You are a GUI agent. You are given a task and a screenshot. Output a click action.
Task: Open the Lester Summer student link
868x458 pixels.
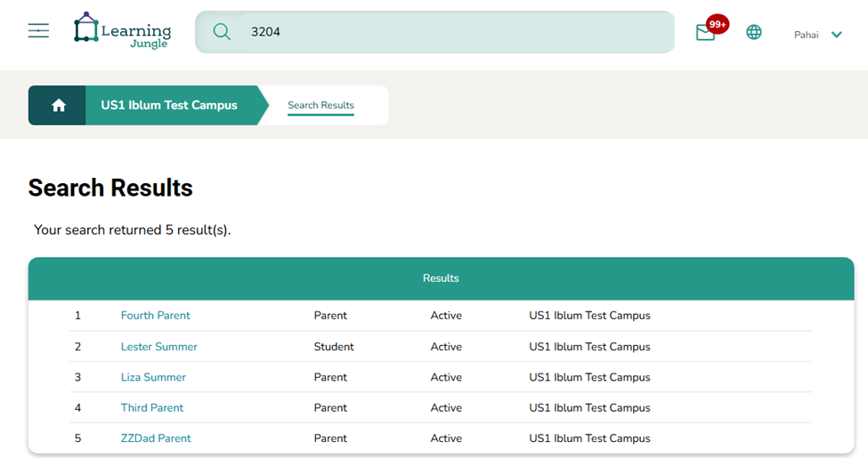coord(159,347)
